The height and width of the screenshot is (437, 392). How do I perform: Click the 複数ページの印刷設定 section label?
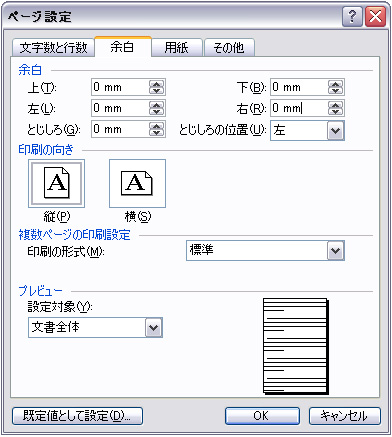point(74,235)
